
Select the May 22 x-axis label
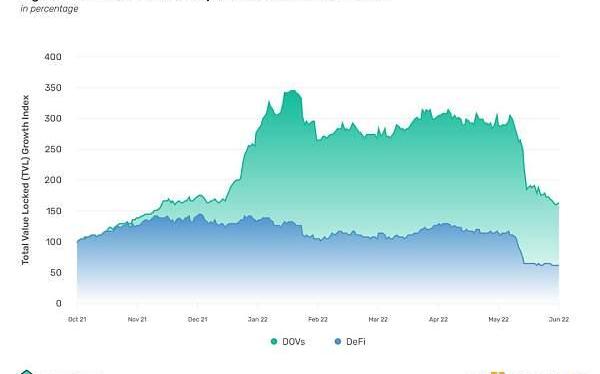pyautogui.click(x=499, y=319)
